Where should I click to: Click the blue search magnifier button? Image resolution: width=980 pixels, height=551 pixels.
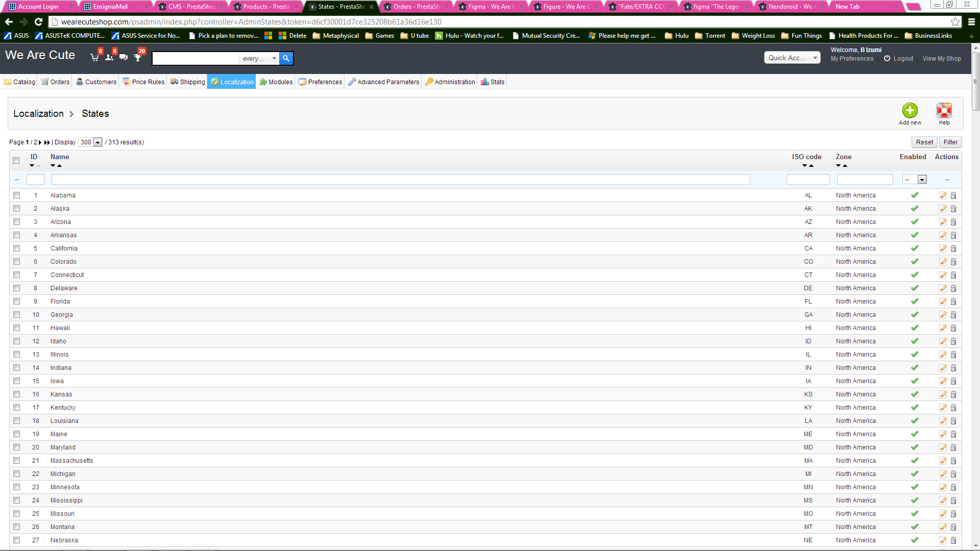[x=286, y=58]
